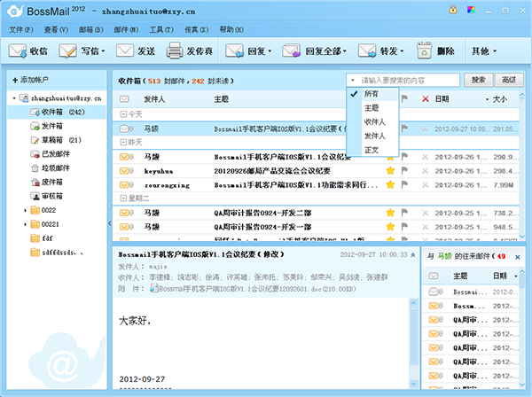Open the 帮助 menu

pos(231,30)
